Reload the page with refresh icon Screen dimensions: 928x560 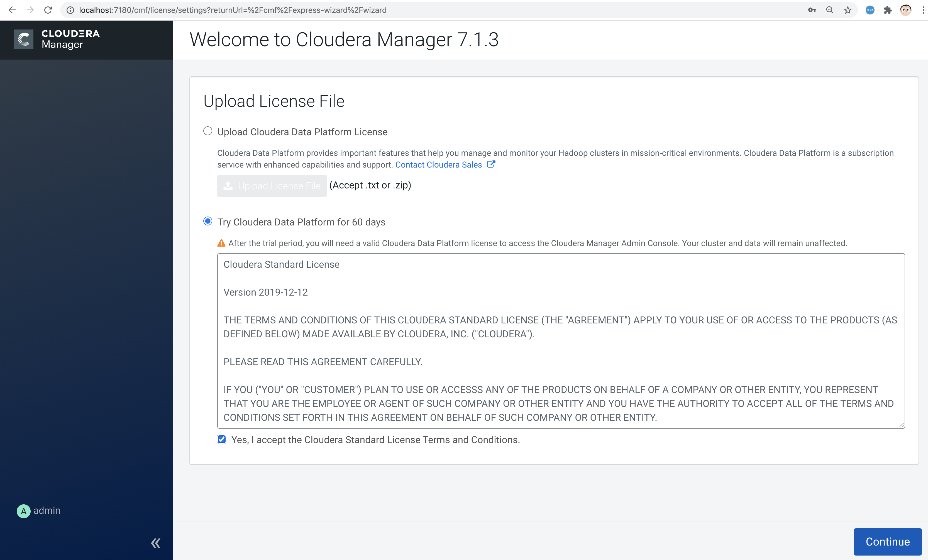coord(48,10)
